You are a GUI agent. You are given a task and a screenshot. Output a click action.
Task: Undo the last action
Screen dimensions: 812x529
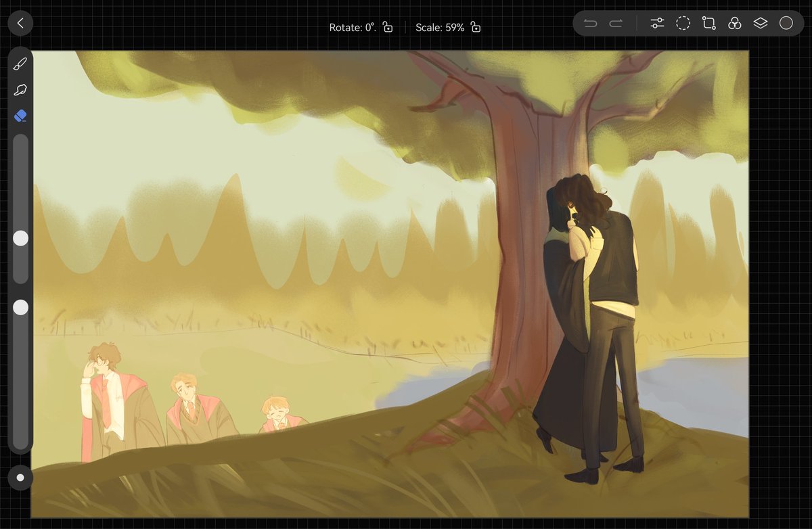(591, 24)
